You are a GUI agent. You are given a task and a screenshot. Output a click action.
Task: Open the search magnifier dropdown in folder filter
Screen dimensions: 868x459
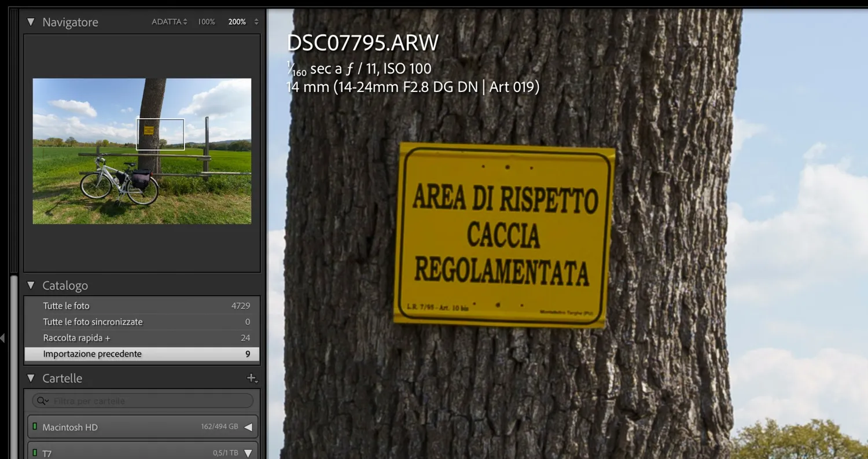pos(42,401)
